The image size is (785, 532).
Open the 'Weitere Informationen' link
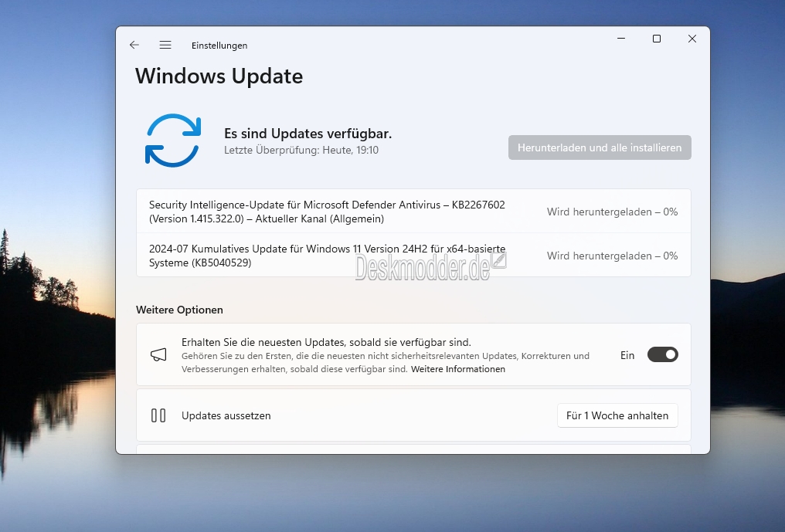click(457, 369)
